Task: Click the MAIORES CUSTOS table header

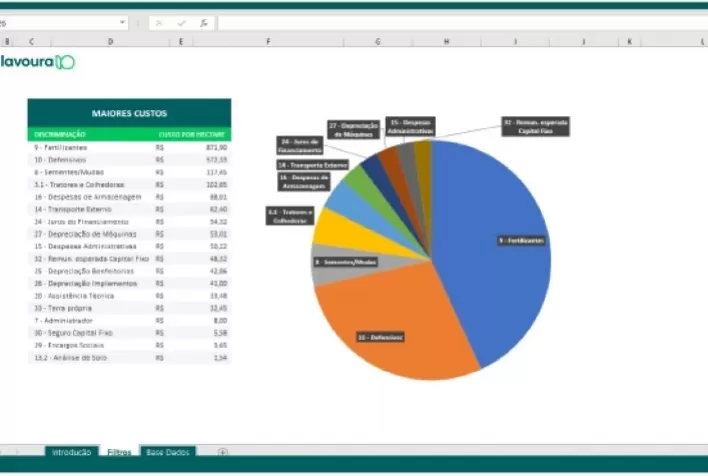Action: tap(129, 113)
